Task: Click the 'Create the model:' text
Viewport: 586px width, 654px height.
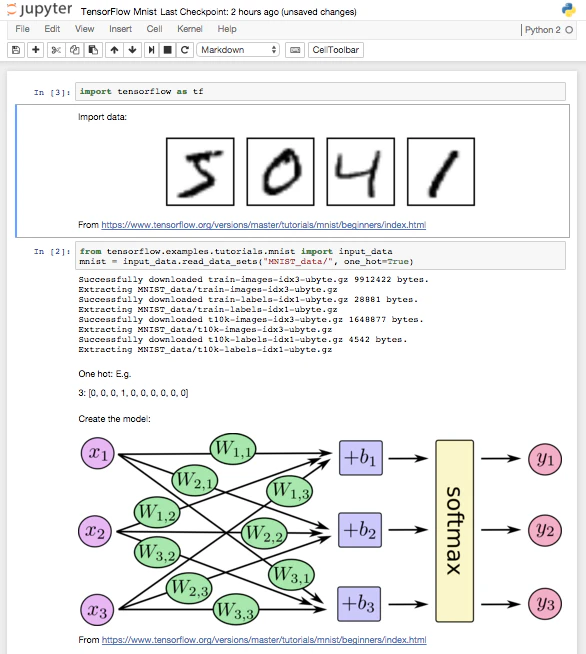Action: 114,419
